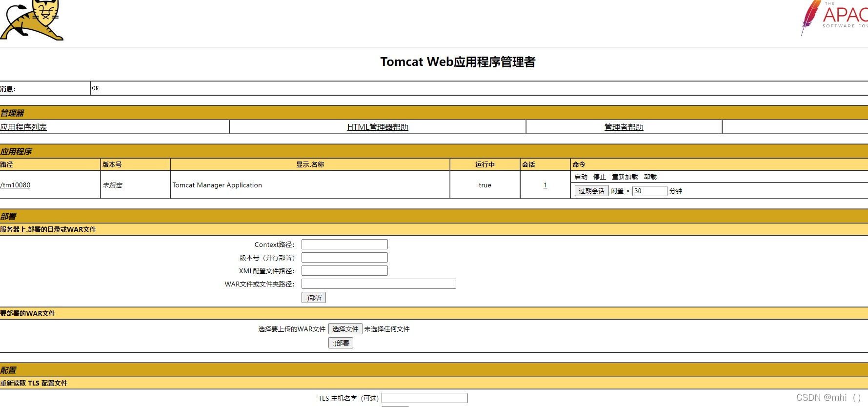Click into the TLS 主机名字 input field
The image size is (868, 407).
(x=424, y=398)
